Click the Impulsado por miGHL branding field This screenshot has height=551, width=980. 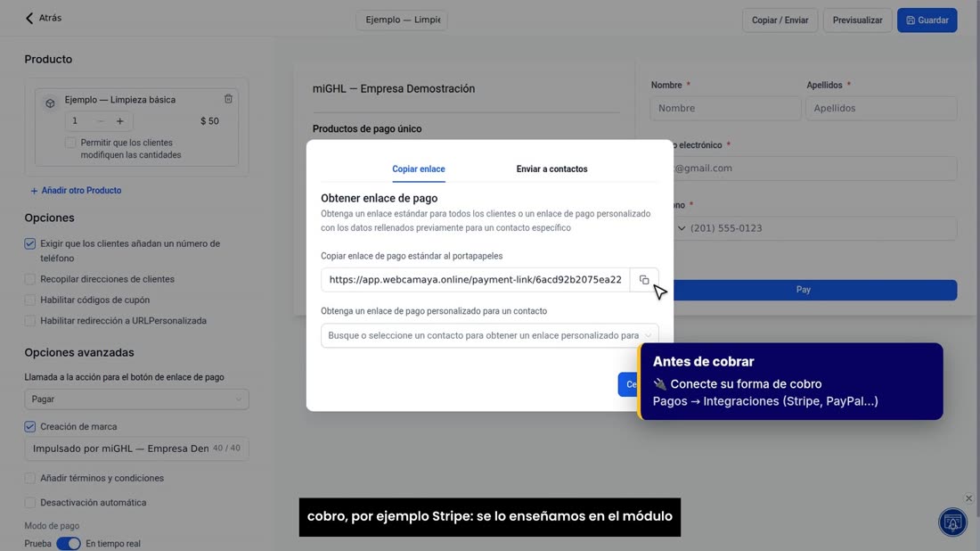pyautogui.click(x=136, y=448)
